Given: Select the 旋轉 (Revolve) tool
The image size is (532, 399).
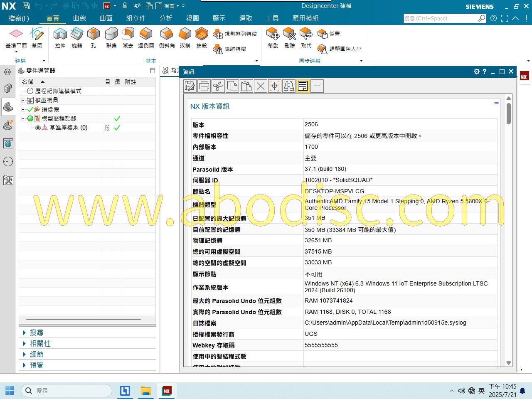Looking at the screenshot, I should coord(77,38).
